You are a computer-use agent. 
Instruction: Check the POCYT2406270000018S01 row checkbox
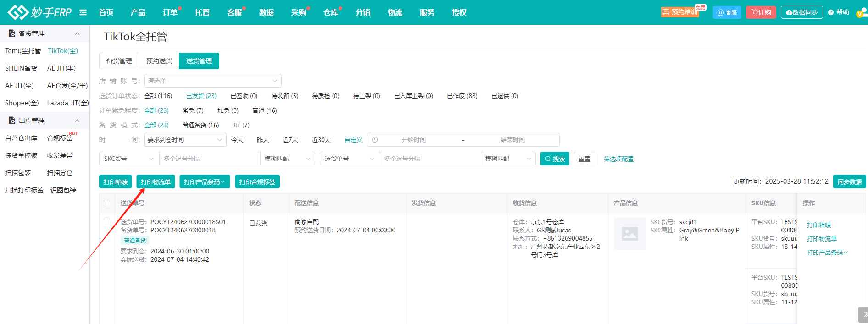click(x=107, y=221)
